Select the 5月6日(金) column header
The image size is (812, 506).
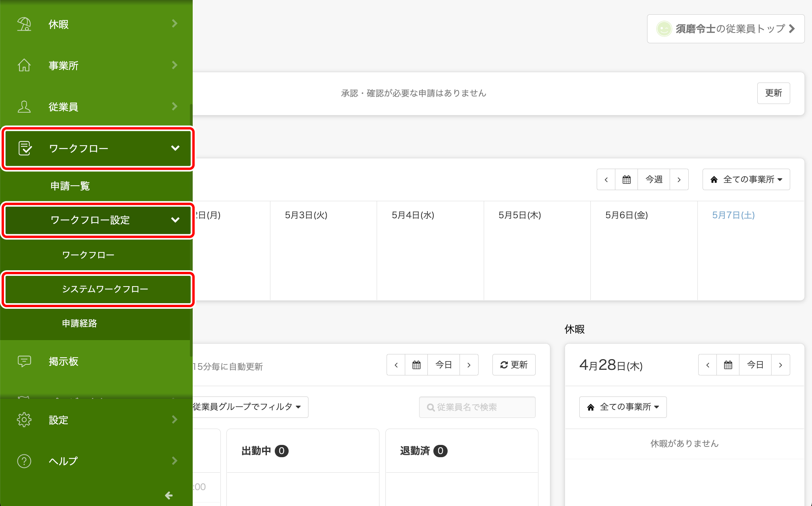[x=626, y=215]
